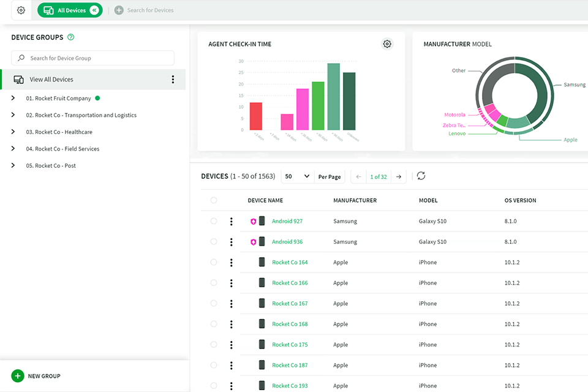Select the checkbox for Rocket Co 164
Viewport: 588px width, 392px height.
pos(214,262)
